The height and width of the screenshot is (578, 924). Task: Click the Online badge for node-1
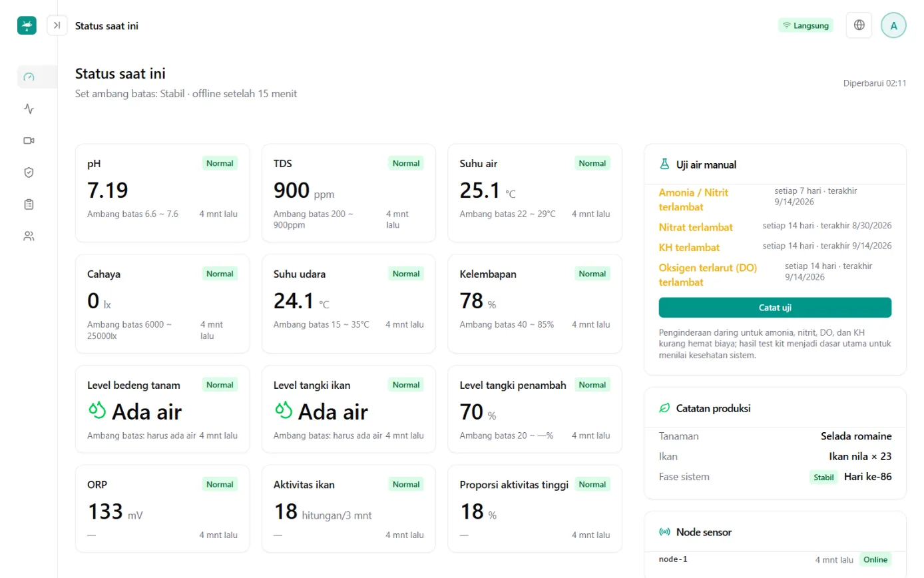[x=875, y=559]
